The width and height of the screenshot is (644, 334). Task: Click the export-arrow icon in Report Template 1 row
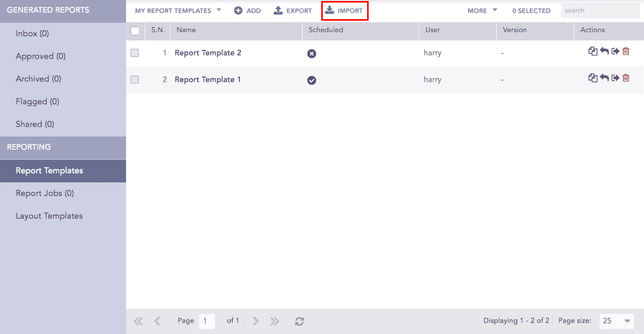pyautogui.click(x=615, y=78)
